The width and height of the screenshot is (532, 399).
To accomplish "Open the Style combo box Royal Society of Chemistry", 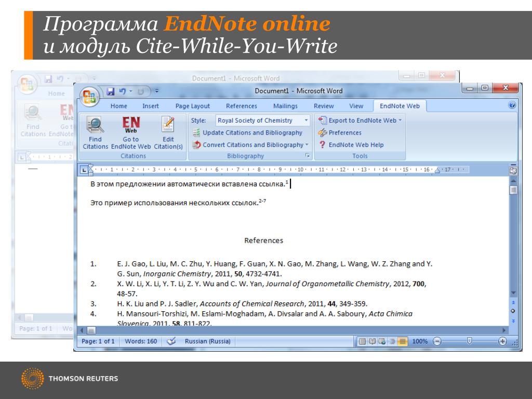I will pyautogui.click(x=262, y=121).
